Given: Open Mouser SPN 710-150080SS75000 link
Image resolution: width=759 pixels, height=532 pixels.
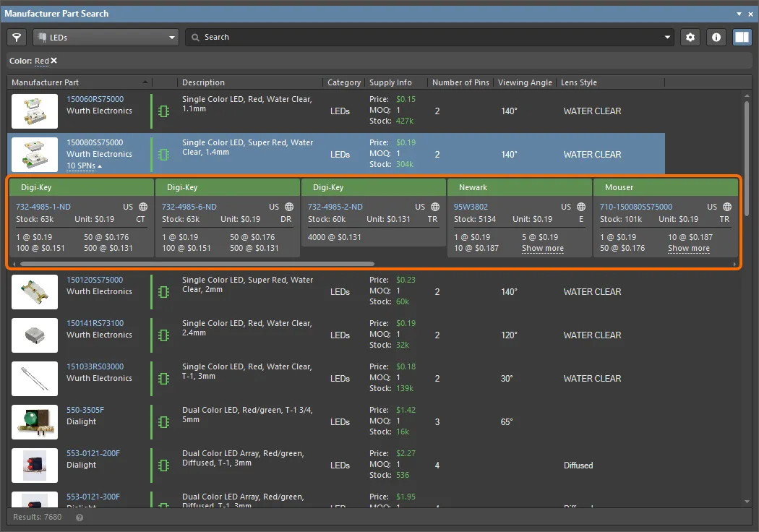Looking at the screenshot, I should 636,207.
